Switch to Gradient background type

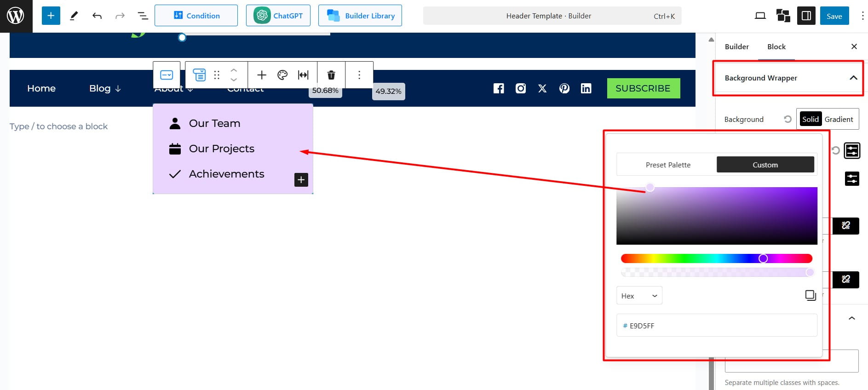(x=839, y=119)
